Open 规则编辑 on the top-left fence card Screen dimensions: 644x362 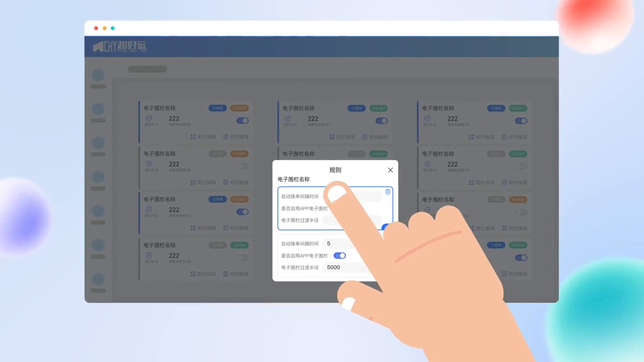[236, 137]
